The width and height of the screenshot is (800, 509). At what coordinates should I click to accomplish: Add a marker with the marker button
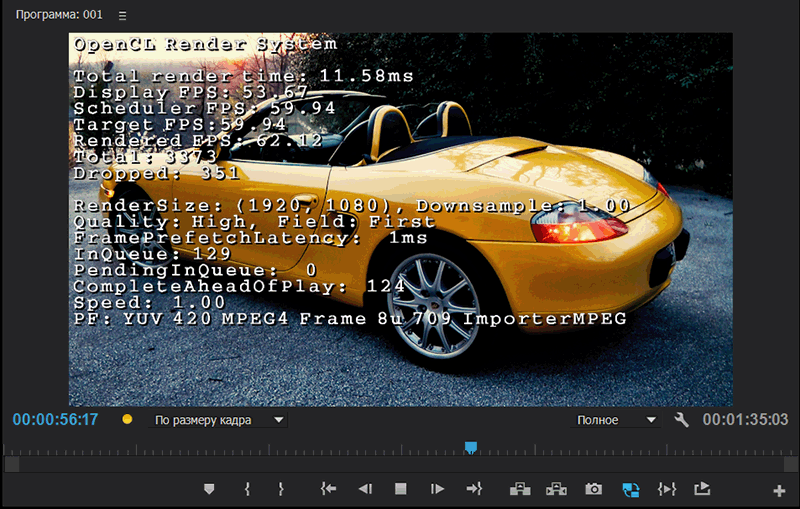coord(209,489)
